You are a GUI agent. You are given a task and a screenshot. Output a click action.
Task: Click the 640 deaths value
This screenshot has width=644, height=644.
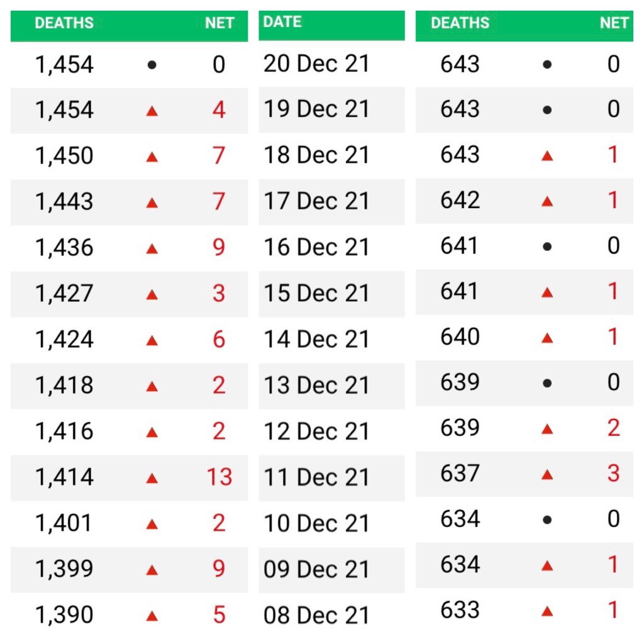click(460, 337)
